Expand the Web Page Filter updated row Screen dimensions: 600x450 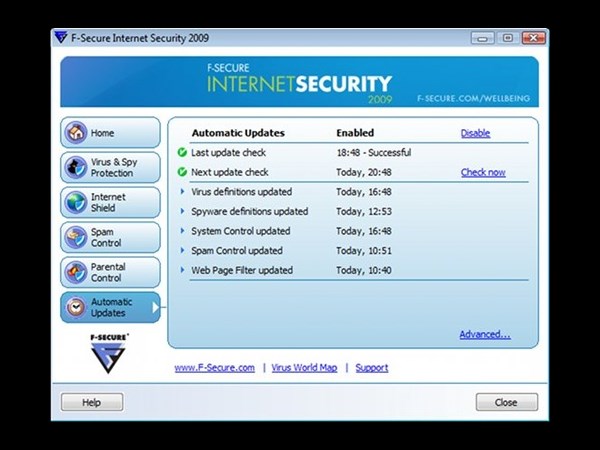pyautogui.click(x=182, y=270)
